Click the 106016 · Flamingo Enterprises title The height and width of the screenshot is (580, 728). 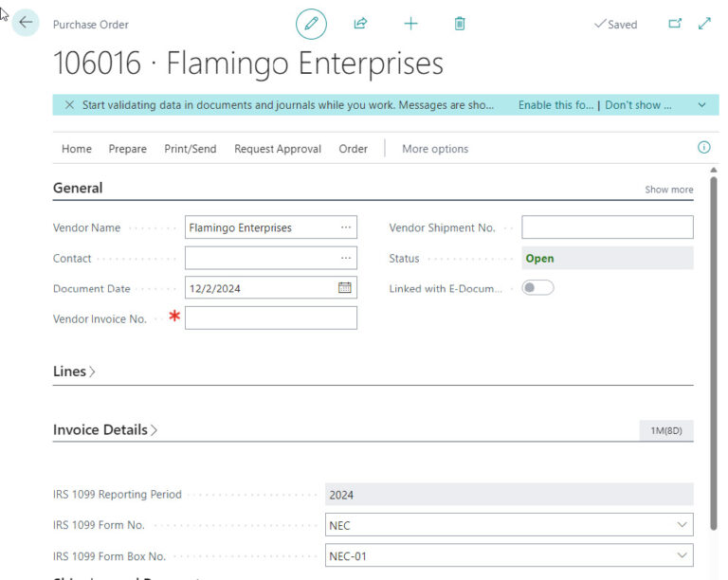[248, 63]
